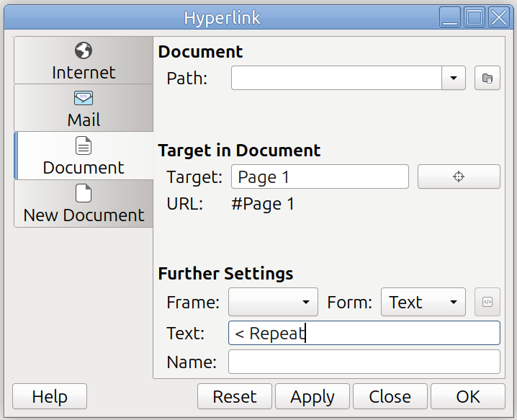Click into the empty Name field

364,362
